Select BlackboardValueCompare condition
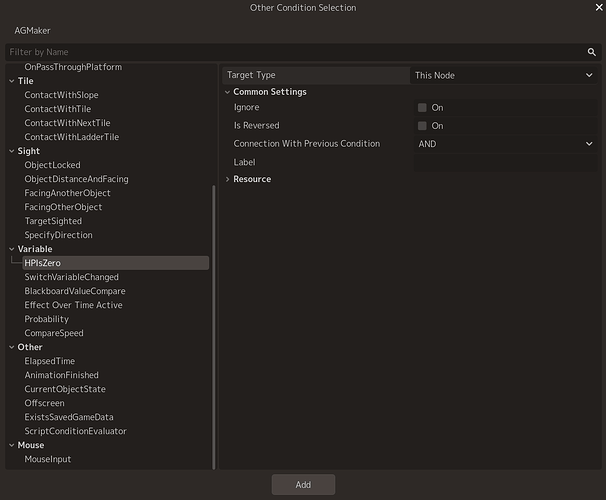The width and height of the screenshot is (606, 500). [75, 291]
